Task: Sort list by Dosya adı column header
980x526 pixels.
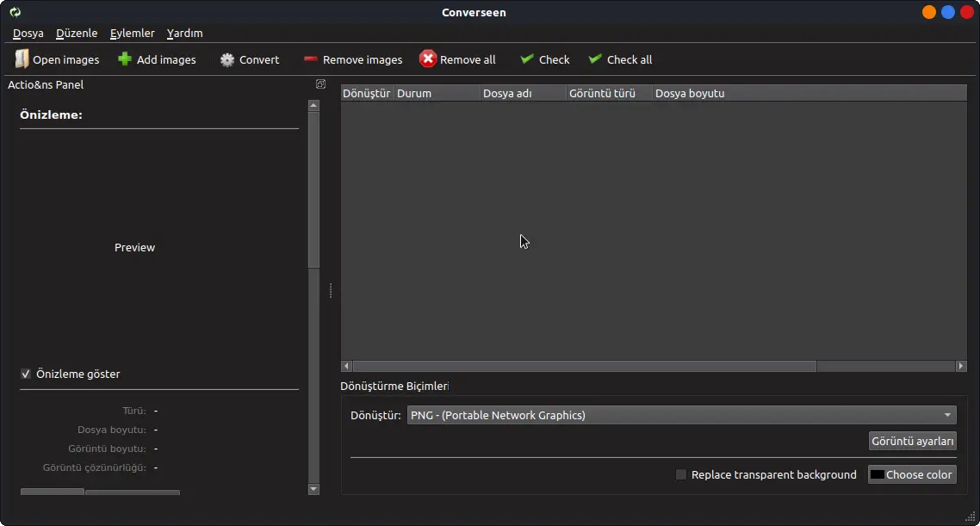Action: coord(523,93)
